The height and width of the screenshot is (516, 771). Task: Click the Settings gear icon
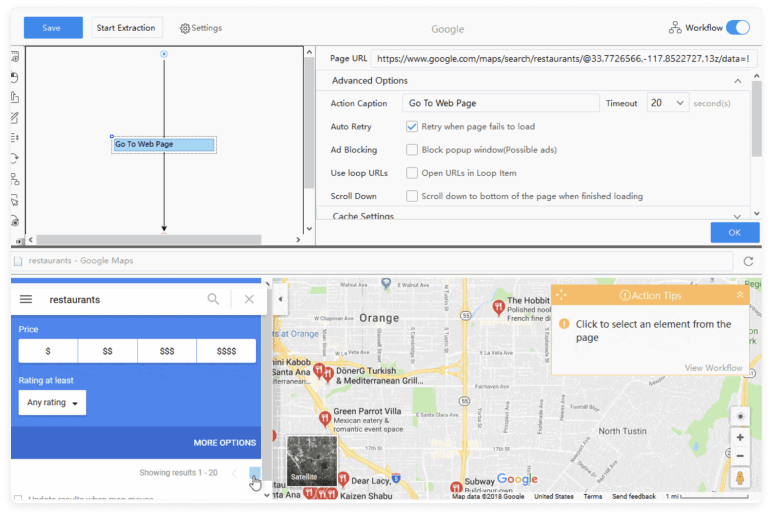(x=184, y=29)
